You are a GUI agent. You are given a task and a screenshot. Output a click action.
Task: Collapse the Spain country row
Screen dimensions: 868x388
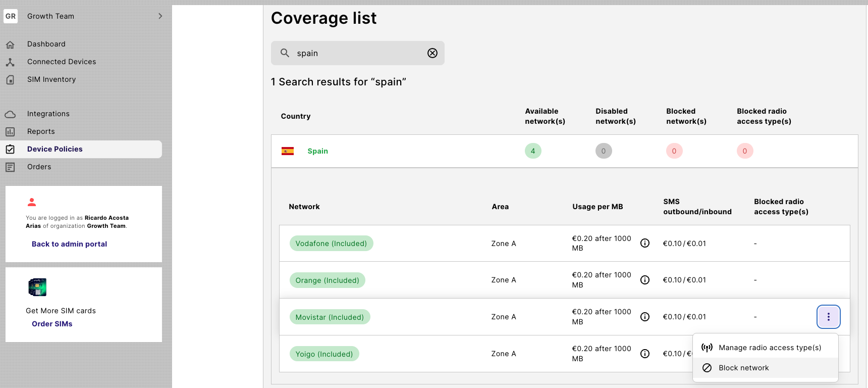point(564,151)
